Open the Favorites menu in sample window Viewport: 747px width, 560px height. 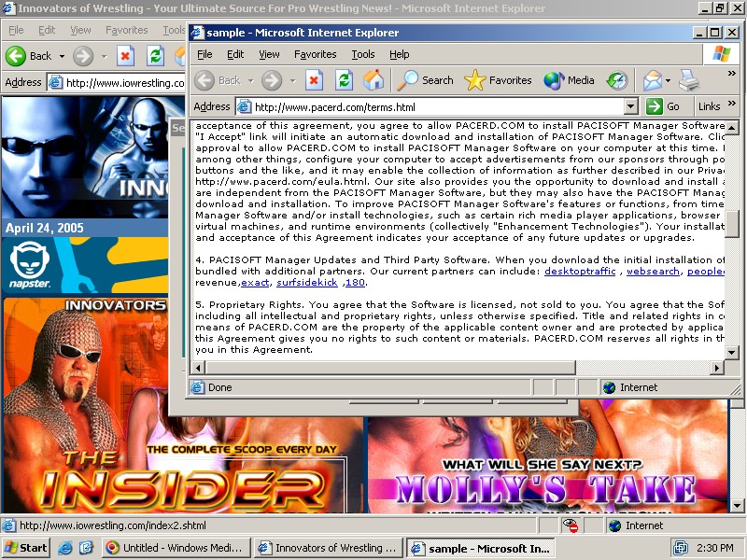tap(316, 54)
